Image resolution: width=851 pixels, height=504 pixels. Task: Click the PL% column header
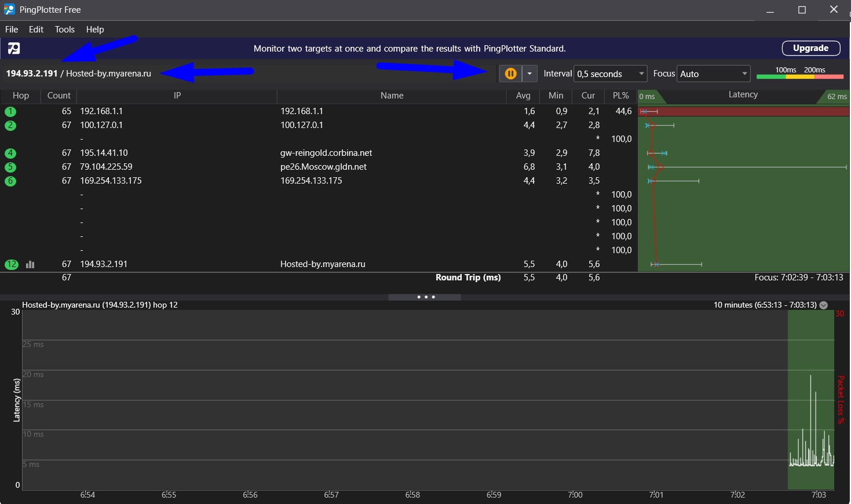pyautogui.click(x=621, y=96)
